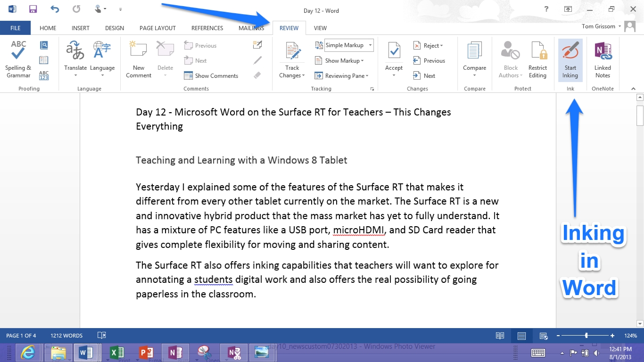
Task: Open the DESIGN tab
Action: tap(115, 28)
